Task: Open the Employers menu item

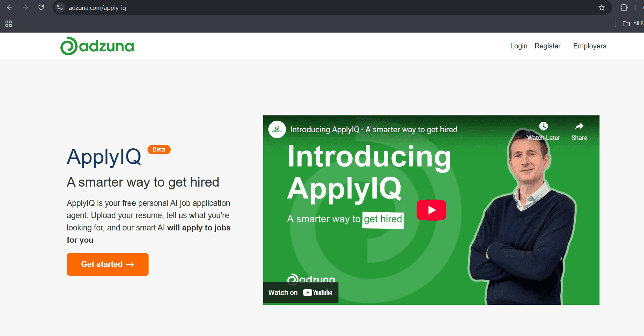Action: tap(589, 46)
